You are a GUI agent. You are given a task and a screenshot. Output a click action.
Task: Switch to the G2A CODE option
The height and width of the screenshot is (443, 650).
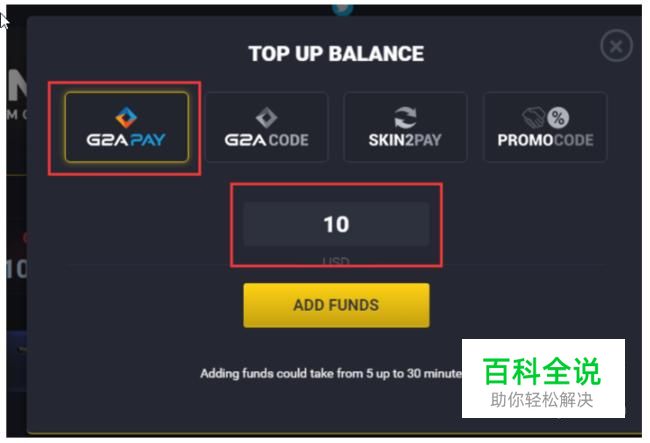[266, 127]
